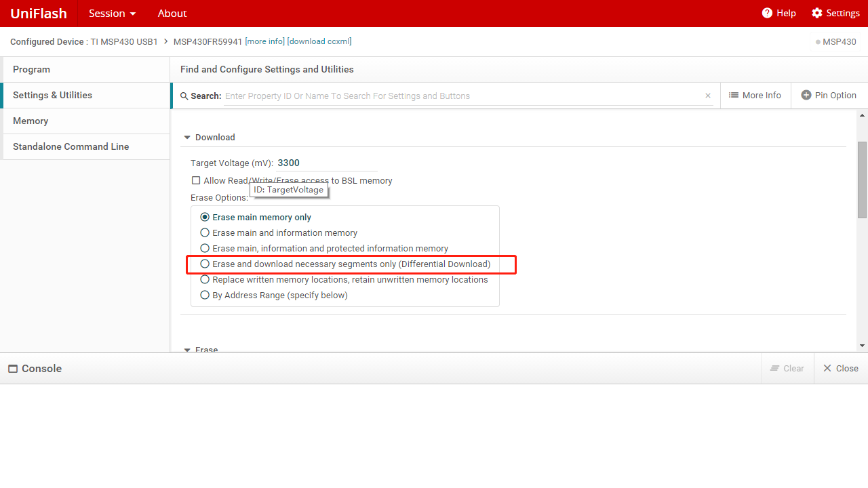Click the search magnifier icon
This screenshot has height=488, width=868.
(x=184, y=96)
